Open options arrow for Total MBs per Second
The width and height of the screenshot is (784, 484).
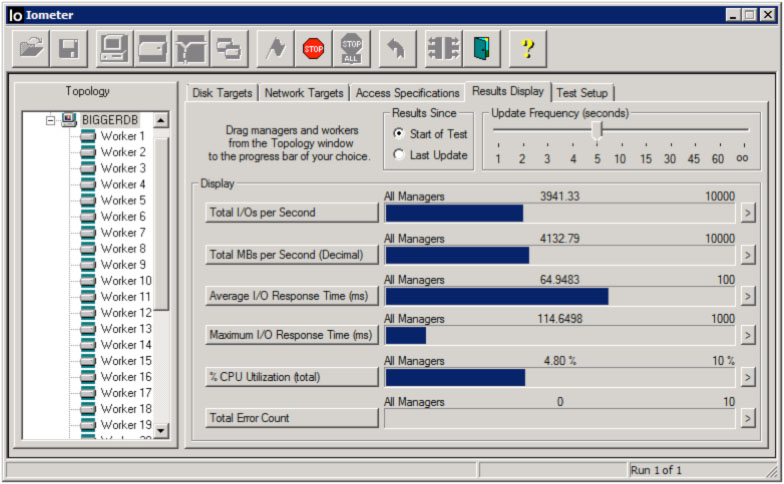pos(748,255)
